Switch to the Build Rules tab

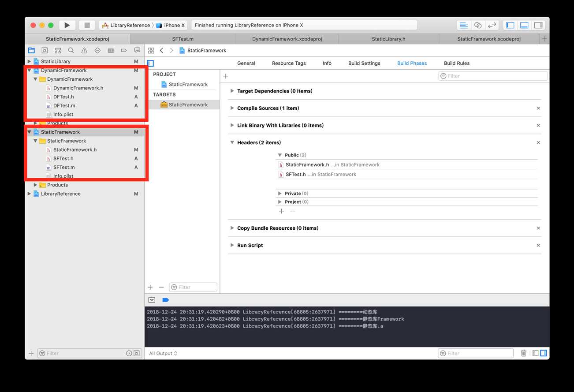pos(457,63)
